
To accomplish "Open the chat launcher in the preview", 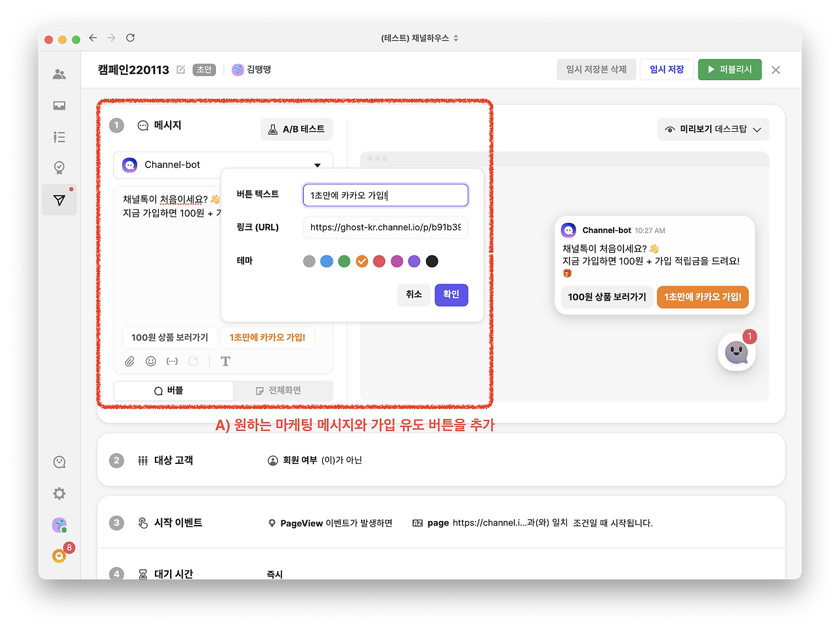I will coord(737,352).
